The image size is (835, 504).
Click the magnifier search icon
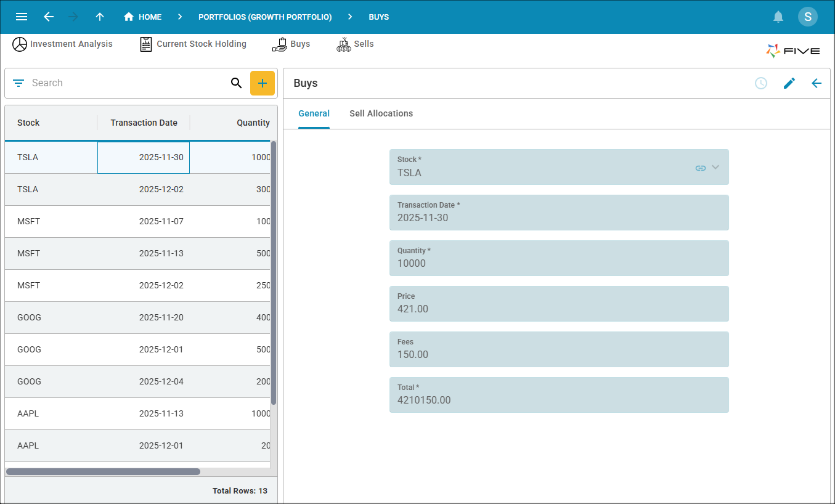click(x=236, y=83)
